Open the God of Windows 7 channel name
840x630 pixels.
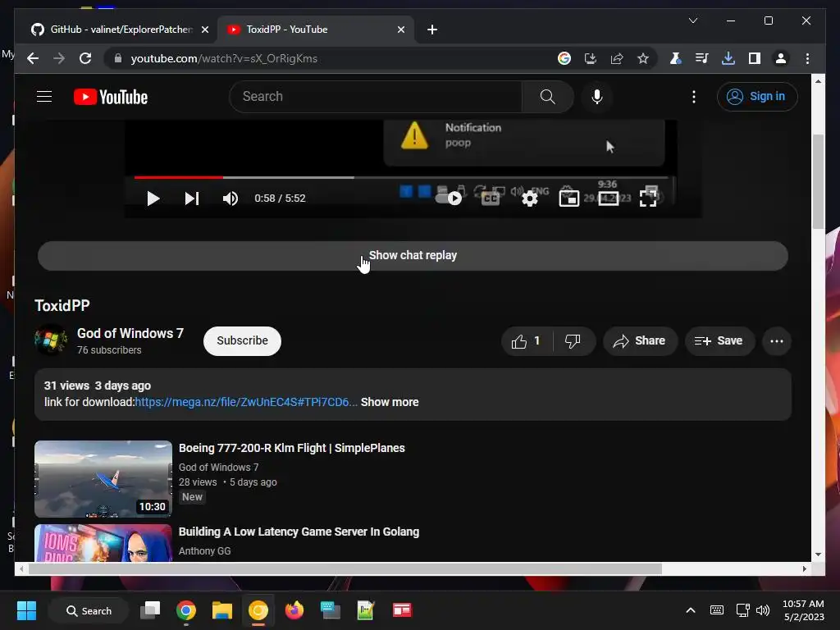[130, 333]
